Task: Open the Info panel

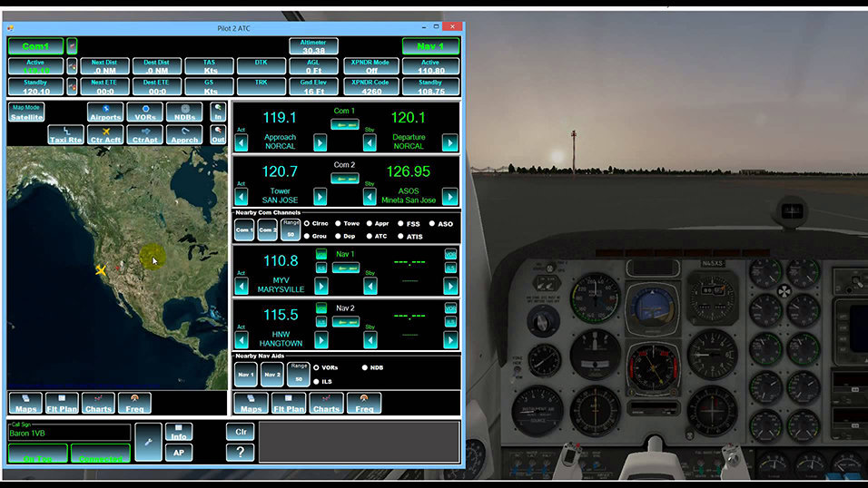Action: click(179, 432)
